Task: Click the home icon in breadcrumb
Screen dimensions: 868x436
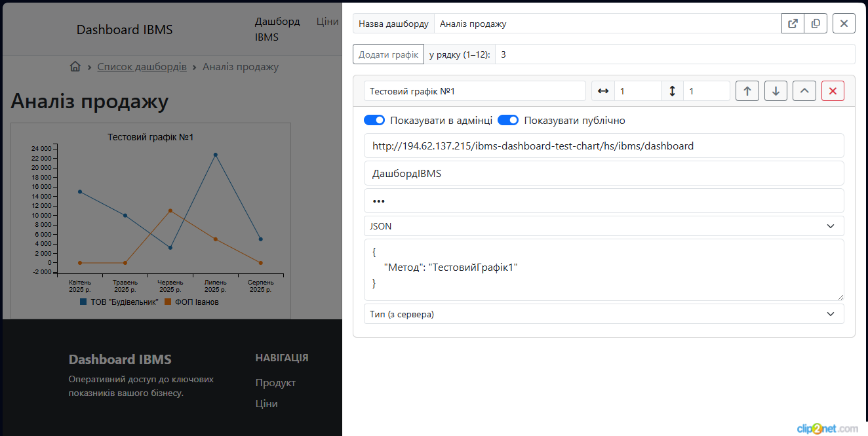Action: (75, 67)
